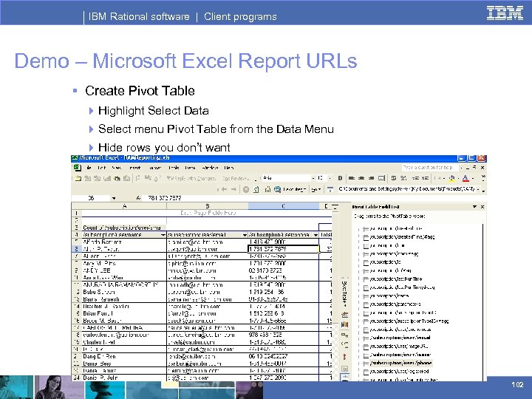This screenshot has width=532, height=399.
Task: Open the Name Box dropdown arrow
Action: [x=114, y=198]
